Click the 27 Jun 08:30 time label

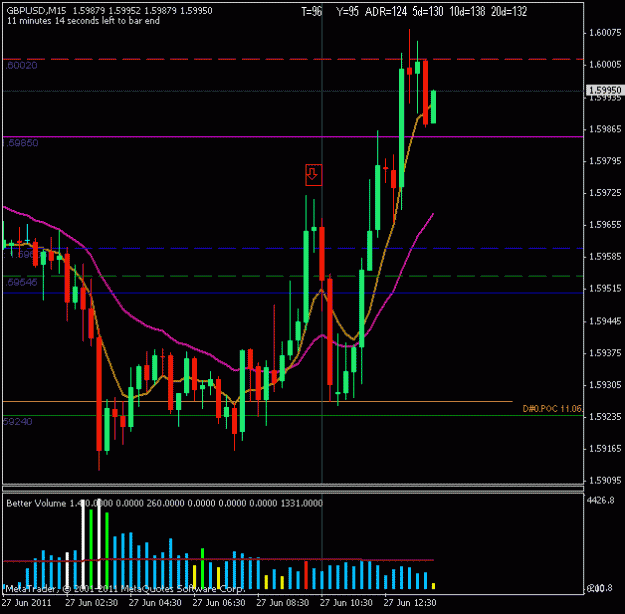point(283,602)
